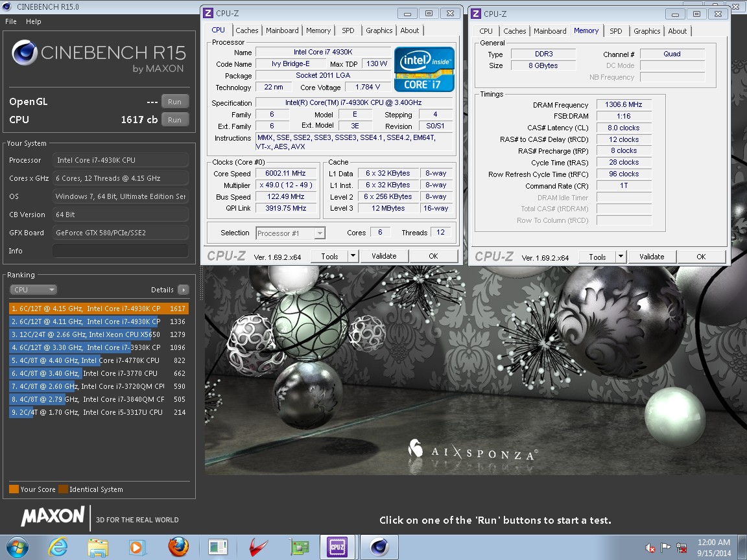Launch Internet Explorer from the taskbar
Viewport: 747px width, 560px height.
point(58,547)
